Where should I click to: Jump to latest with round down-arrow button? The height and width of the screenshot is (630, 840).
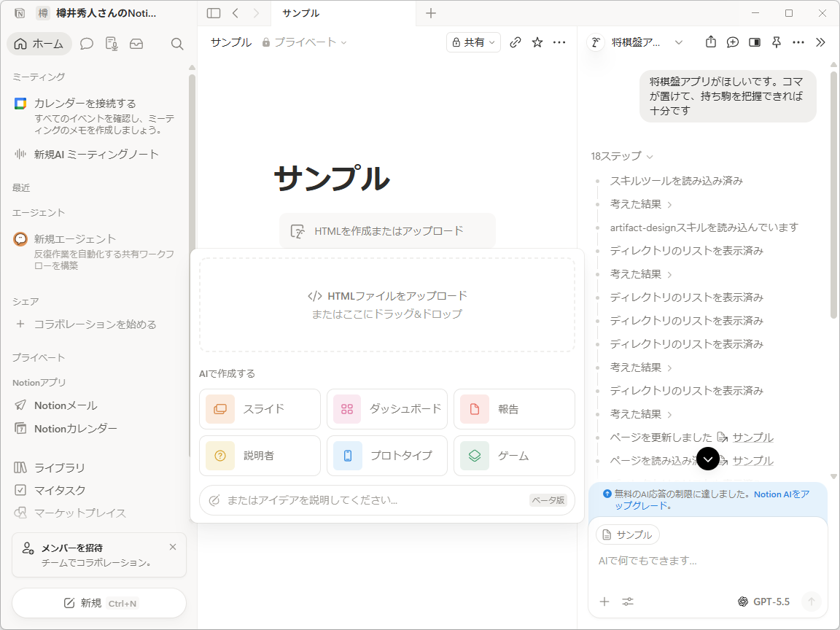click(708, 459)
